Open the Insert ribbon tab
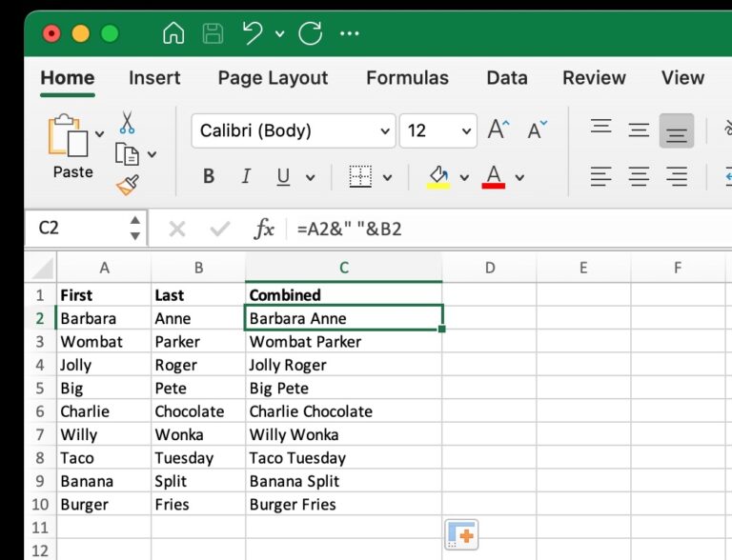The height and width of the screenshot is (560, 732). 154,77
